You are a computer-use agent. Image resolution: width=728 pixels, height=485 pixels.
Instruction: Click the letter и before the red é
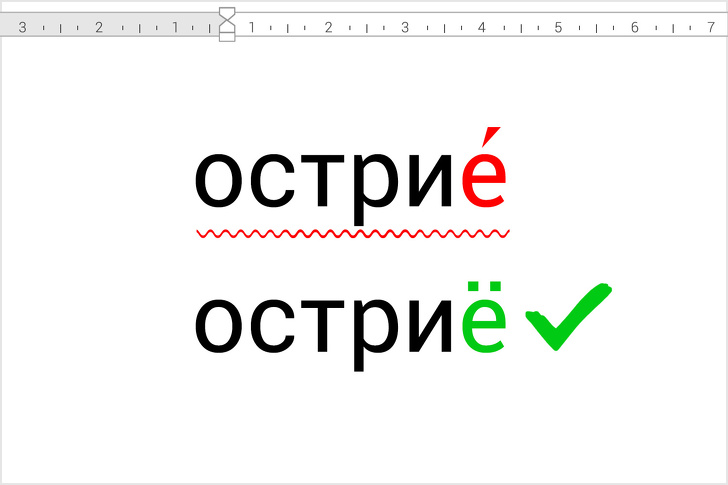[432, 180]
